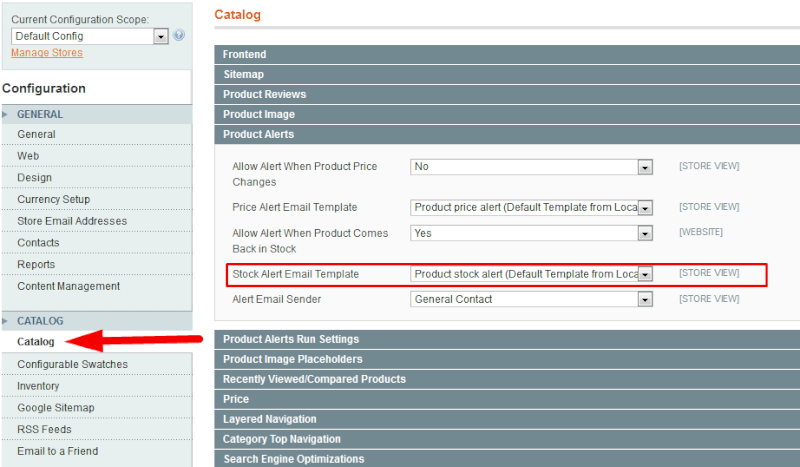Go to Store Email Addresses settings
This screenshot has height=467, width=800.
72,221
